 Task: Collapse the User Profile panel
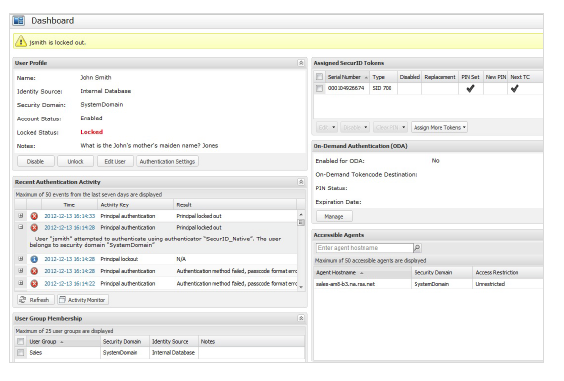tap(301, 63)
